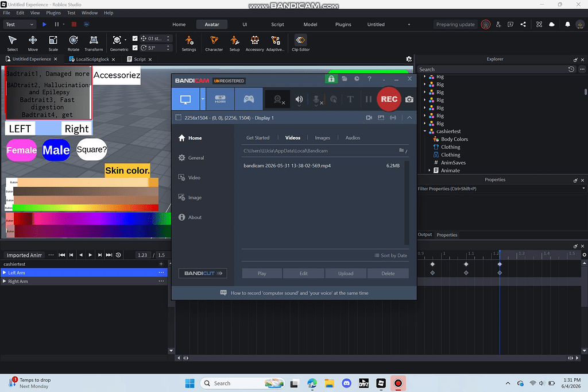The image size is (588, 392).
Task: Select bandicam 2026-05-31 video file
Action: (322, 166)
